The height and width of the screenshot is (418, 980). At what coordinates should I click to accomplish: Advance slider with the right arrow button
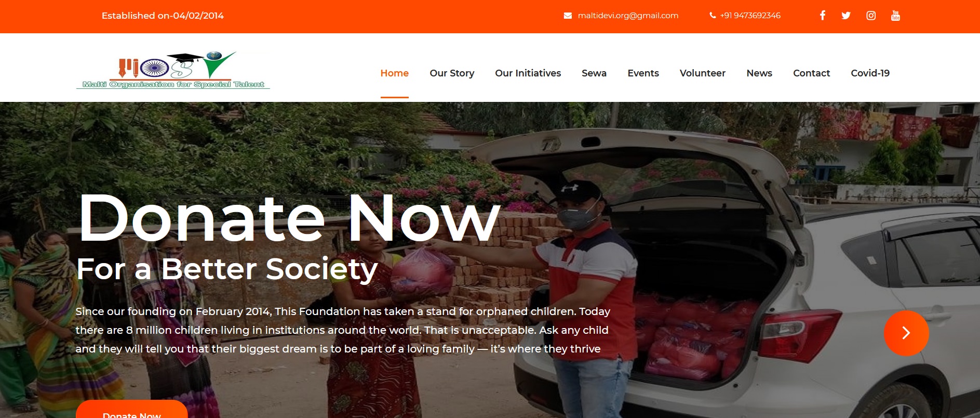906,333
